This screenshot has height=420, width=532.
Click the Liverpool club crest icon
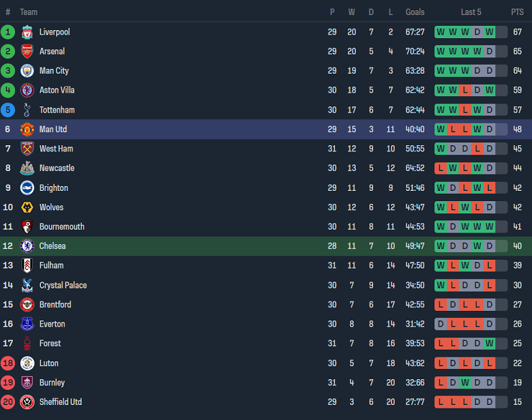click(27, 32)
